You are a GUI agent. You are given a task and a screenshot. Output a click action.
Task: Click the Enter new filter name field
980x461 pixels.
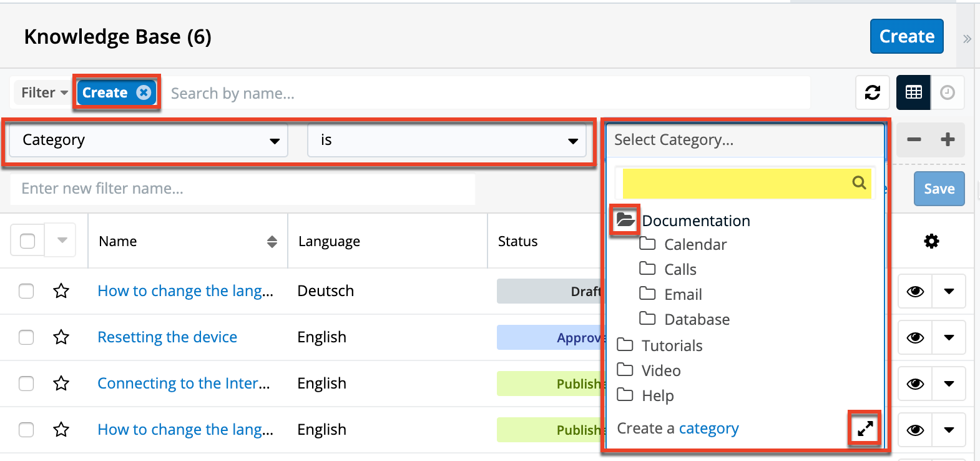[242, 189]
